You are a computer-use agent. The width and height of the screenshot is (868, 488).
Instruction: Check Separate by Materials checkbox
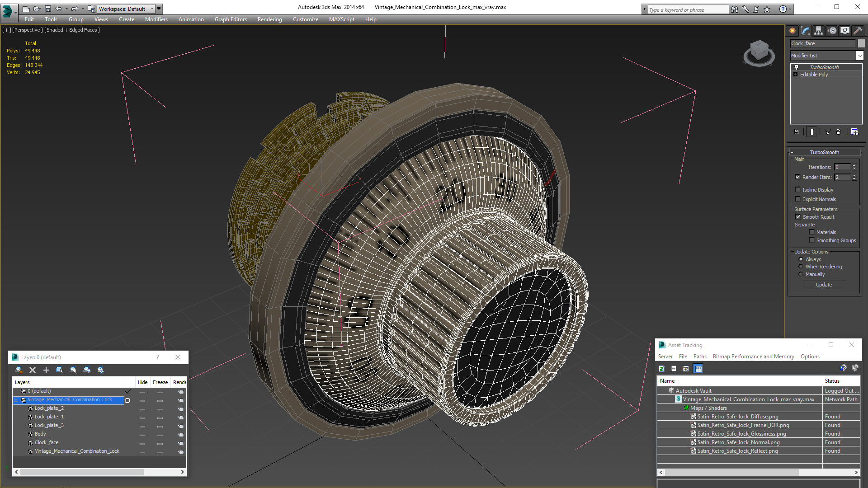(811, 232)
